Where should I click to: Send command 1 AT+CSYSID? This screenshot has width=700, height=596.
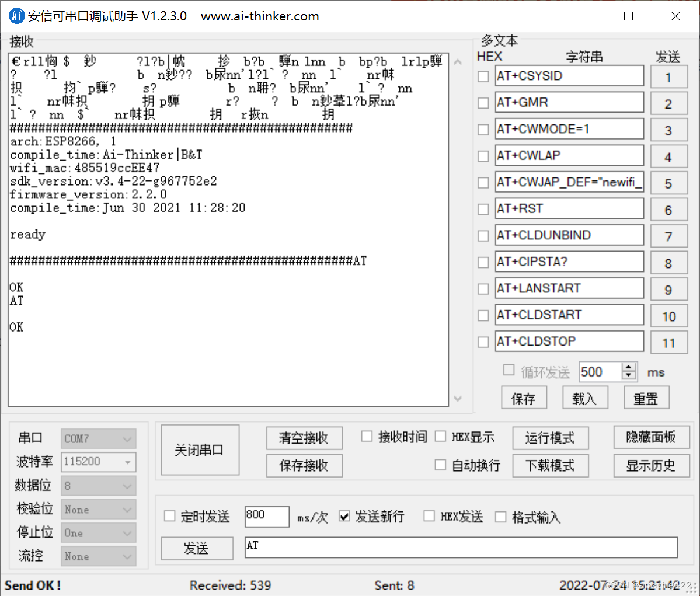click(x=668, y=77)
